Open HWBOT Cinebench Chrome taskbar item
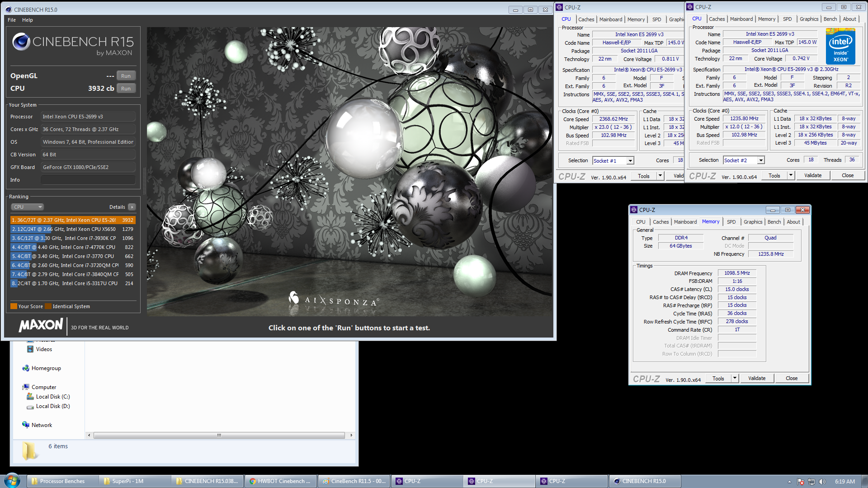This screenshot has height=488, width=868. point(280,481)
